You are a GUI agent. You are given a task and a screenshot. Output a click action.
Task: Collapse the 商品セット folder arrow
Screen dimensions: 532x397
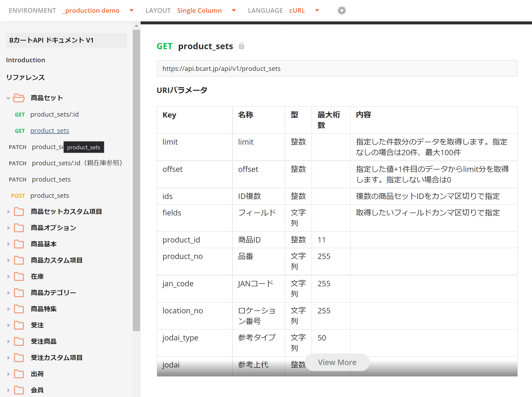pos(8,98)
